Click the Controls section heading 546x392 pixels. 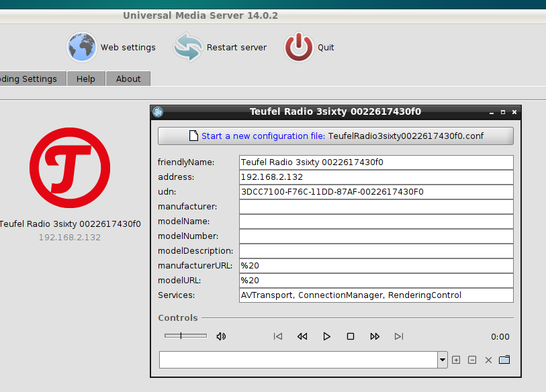[x=178, y=318]
